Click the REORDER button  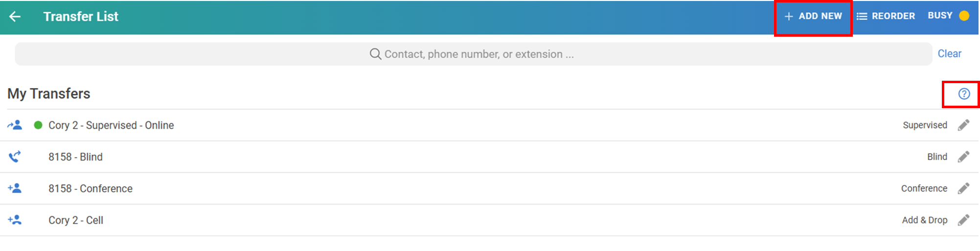coord(886,16)
